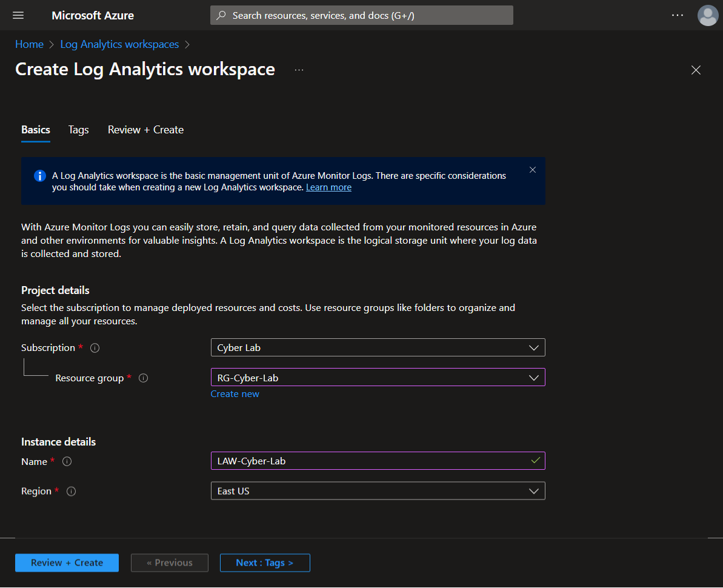Click the Create Log Analytics workspace title
723x588 pixels.
click(x=145, y=70)
